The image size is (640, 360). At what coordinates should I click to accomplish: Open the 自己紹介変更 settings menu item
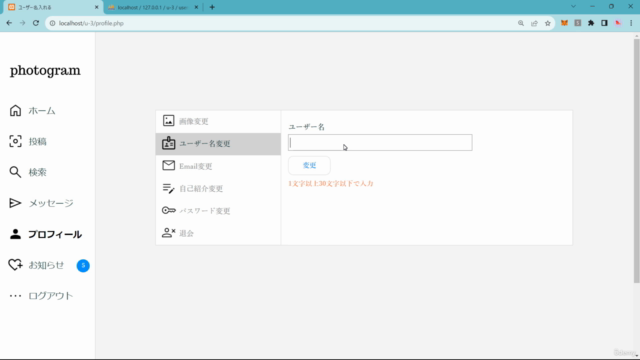click(x=218, y=189)
